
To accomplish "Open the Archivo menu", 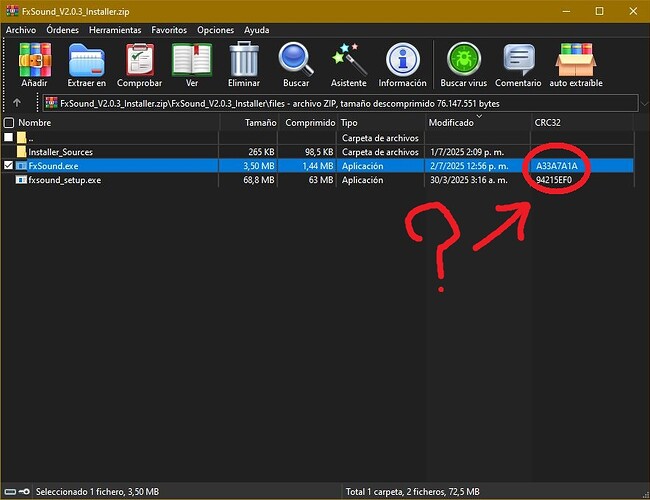I will [x=21, y=30].
